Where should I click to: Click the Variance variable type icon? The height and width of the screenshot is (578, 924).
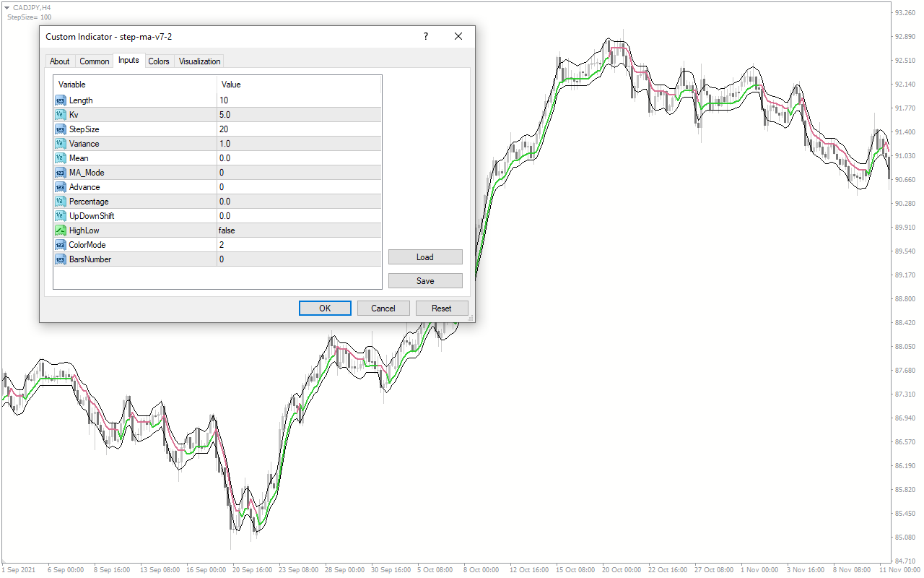60,144
